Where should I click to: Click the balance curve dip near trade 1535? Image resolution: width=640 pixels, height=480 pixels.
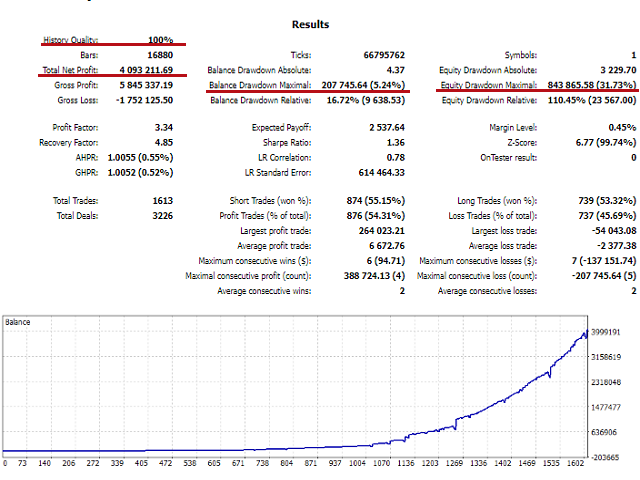pyautogui.click(x=550, y=374)
